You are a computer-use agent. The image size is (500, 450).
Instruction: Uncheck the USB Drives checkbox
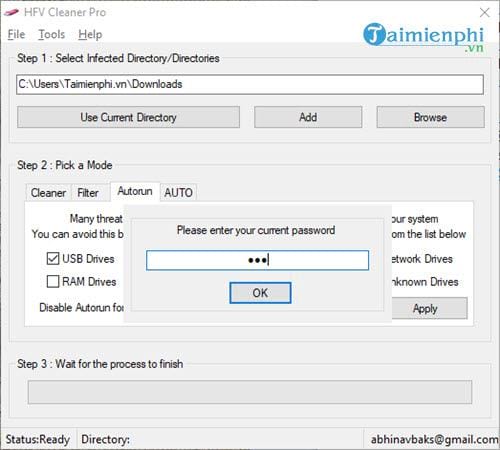coord(53,259)
